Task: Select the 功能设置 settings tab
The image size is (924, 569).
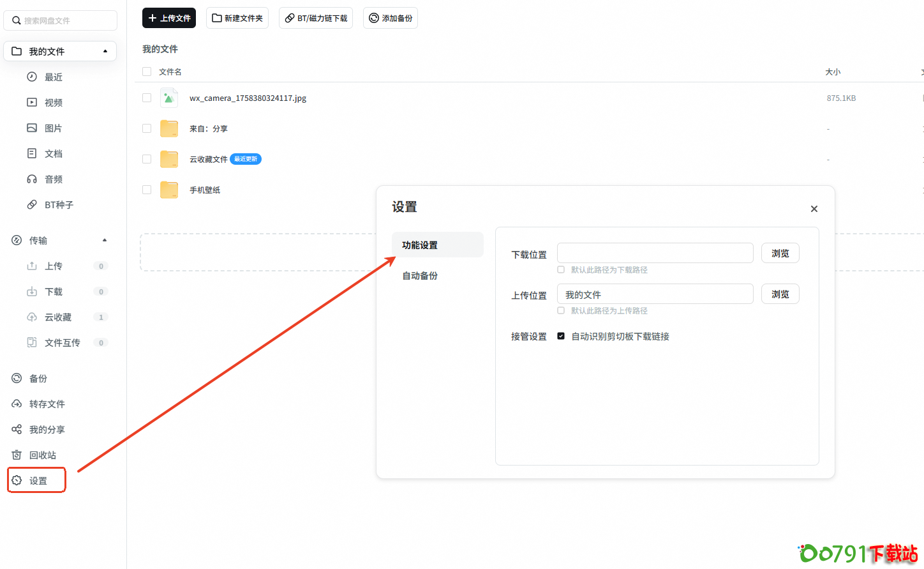Action: click(x=420, y=245)
